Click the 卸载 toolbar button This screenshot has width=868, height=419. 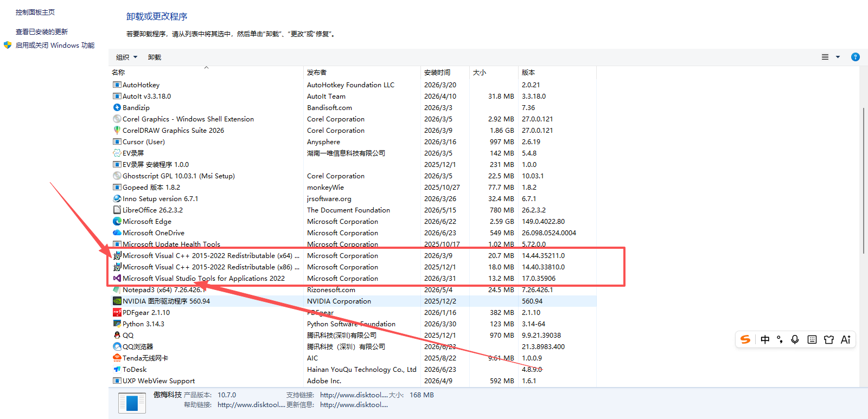click(x=155, y=57)
